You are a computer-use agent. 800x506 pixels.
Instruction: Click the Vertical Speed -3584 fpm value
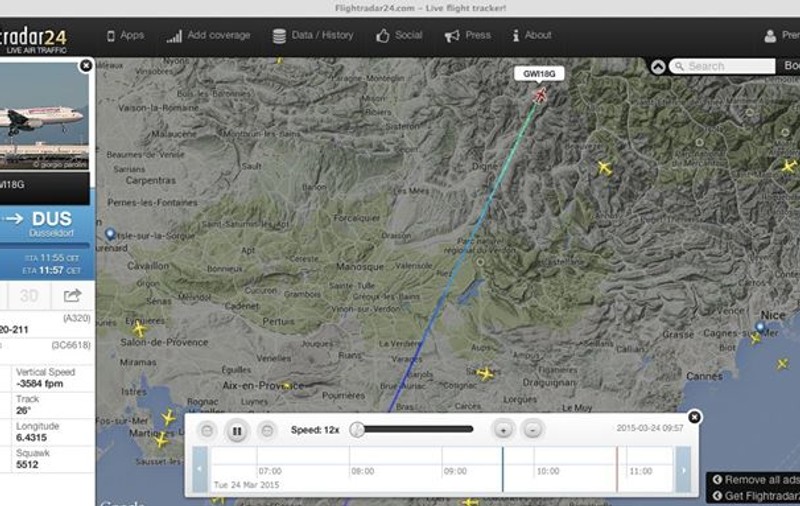tap(39, 384)
